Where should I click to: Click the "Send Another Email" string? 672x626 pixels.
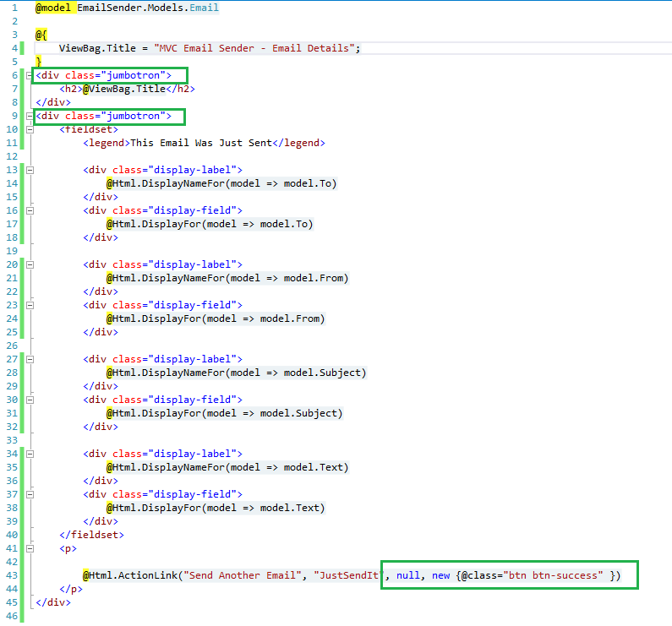point(243,575)
